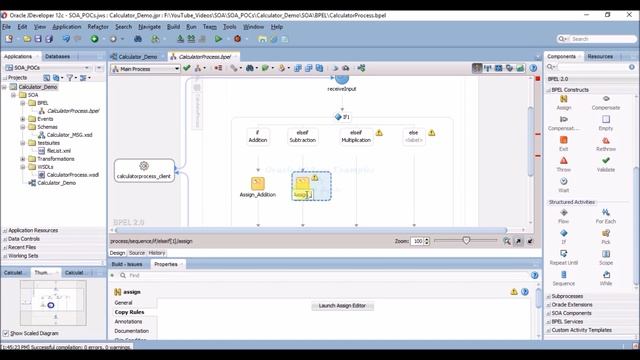This screenshot has height=360, width=640.
Task: Pick the For Each activity icon
Action: [x=606, y=212]
